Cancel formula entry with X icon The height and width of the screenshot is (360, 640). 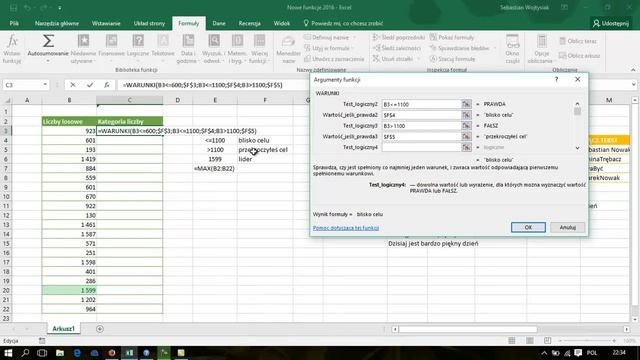73,85
